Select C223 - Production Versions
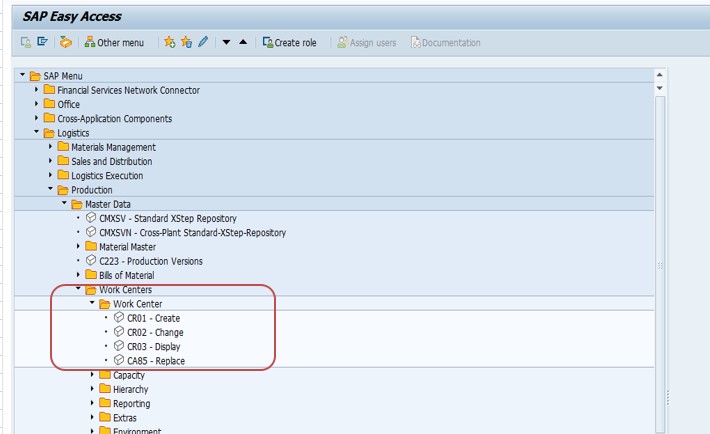 (x=151, y=261)
